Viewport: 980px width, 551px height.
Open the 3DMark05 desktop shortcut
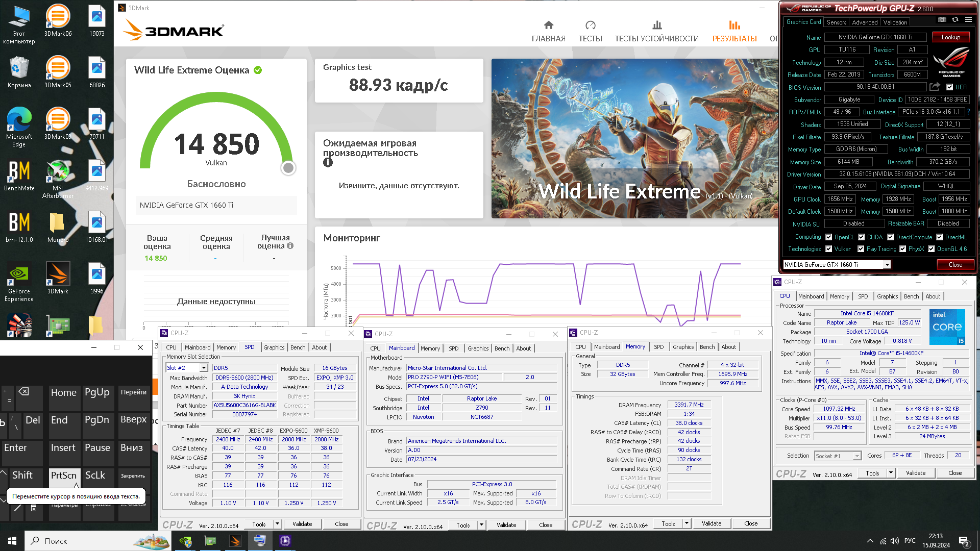pos(58,72)
